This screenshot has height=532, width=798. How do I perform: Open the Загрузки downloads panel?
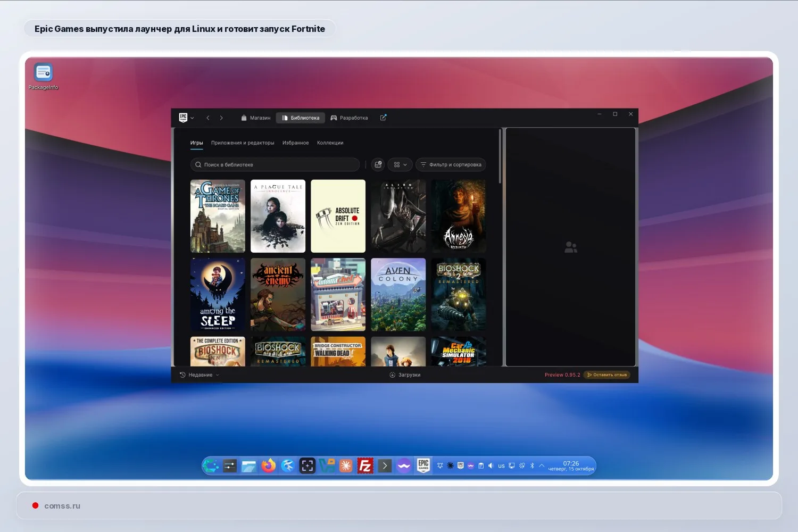405,375
